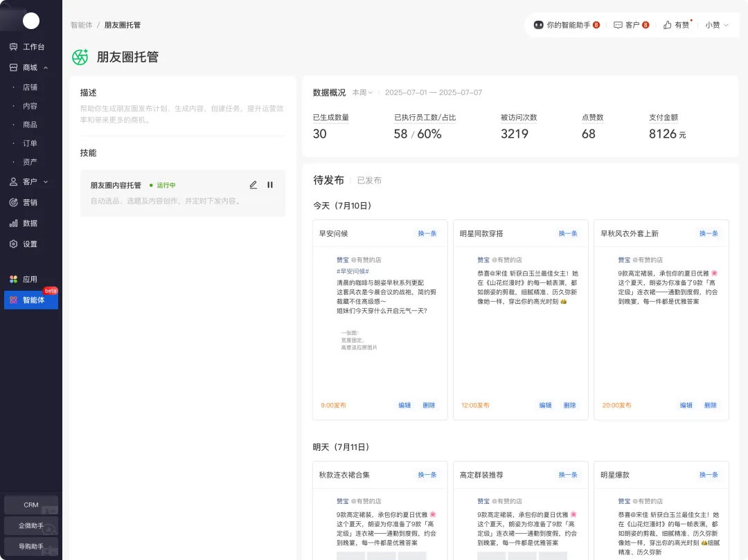Open the 小赞 account dropdown
Screen dimensions: 748x560
pyautogui.click(x=717, y=25)
